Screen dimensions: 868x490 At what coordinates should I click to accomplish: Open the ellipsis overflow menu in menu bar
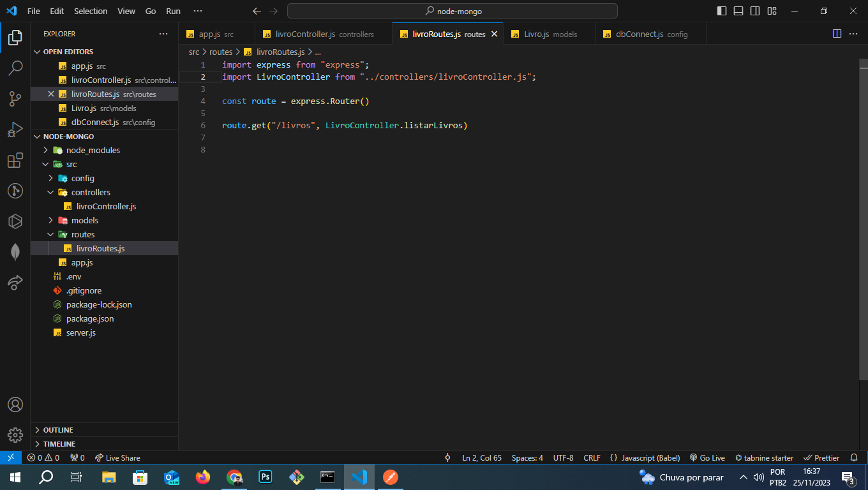click(198, 11)
